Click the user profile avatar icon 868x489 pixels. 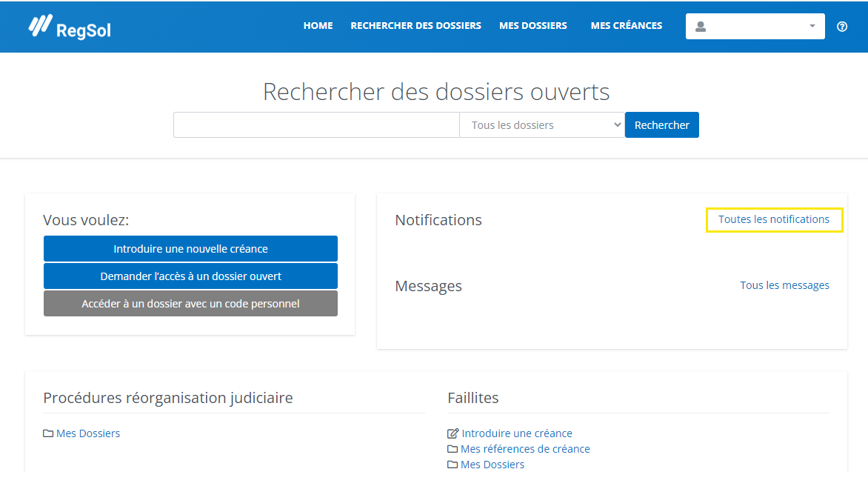701,27
